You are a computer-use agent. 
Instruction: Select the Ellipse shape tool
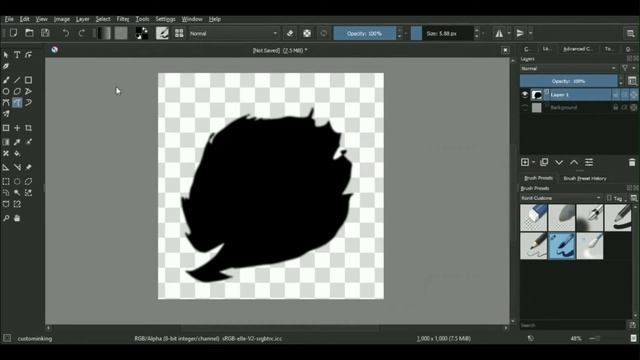(x=6, y=91)
